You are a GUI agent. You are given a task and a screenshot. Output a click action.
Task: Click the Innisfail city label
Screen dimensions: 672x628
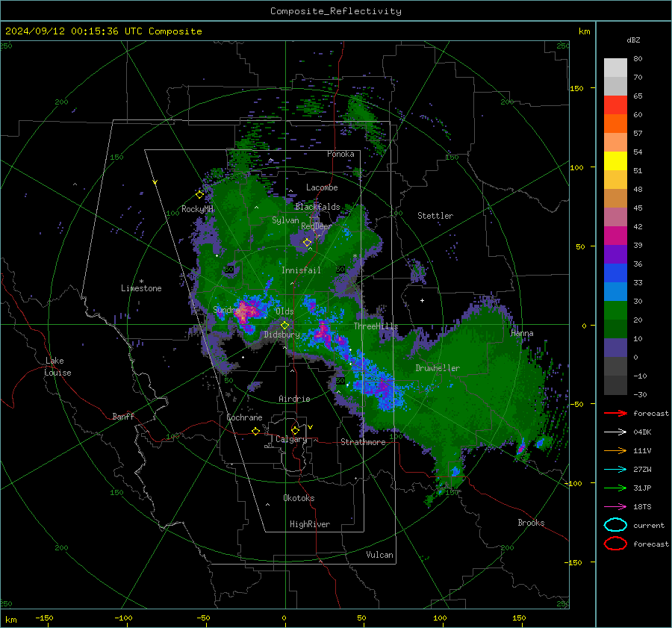[301, 270]
